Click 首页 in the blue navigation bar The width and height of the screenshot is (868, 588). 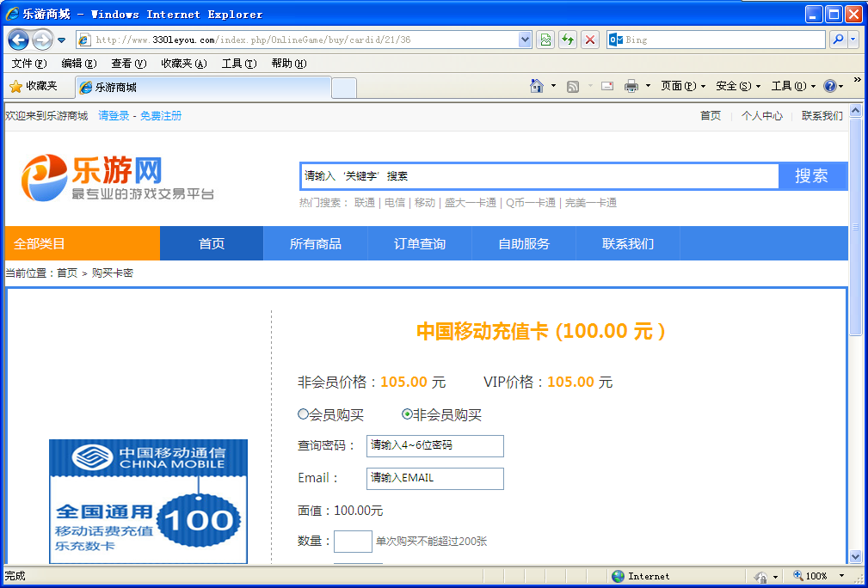point(212,243)
